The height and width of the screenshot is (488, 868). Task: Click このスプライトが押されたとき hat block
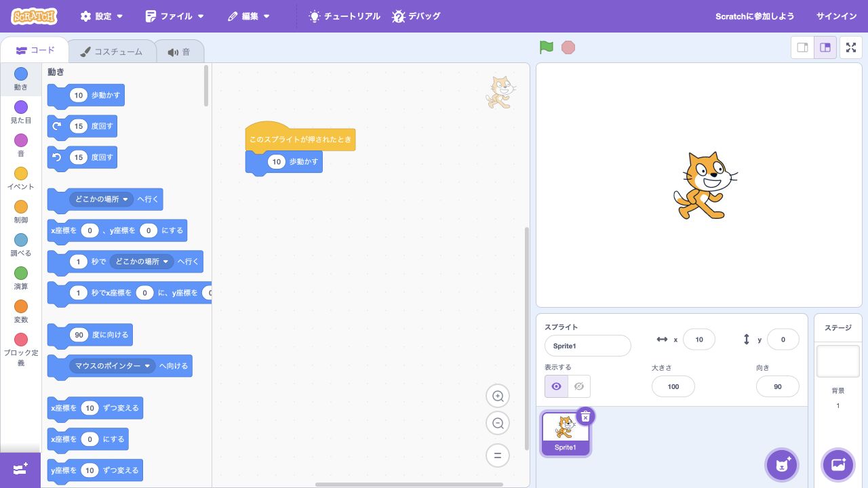pyautogui.click(x=300, y=137)
